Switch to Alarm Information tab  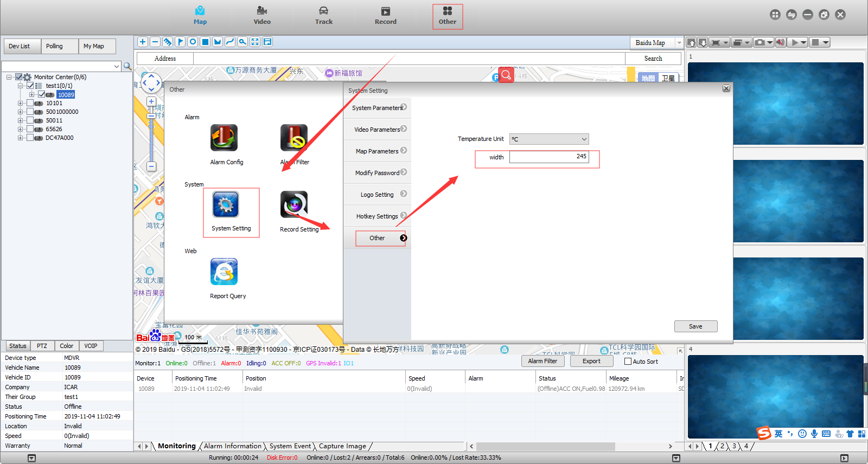pos(233,446)
